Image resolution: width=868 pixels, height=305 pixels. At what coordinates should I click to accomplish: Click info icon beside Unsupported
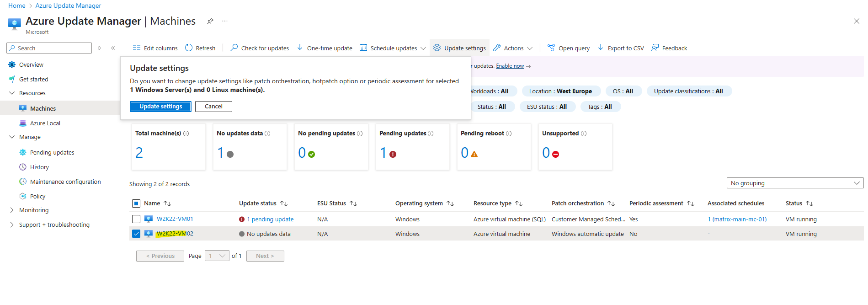click(584, 134)
